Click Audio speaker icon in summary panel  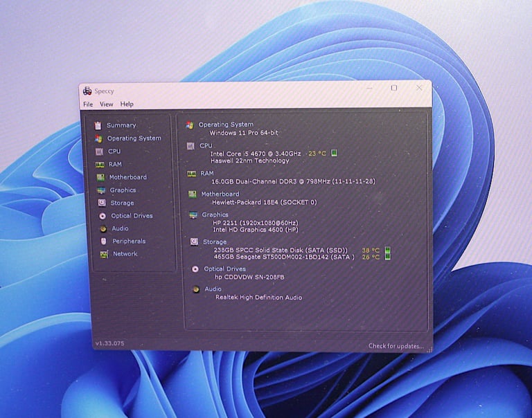[196, 289]
